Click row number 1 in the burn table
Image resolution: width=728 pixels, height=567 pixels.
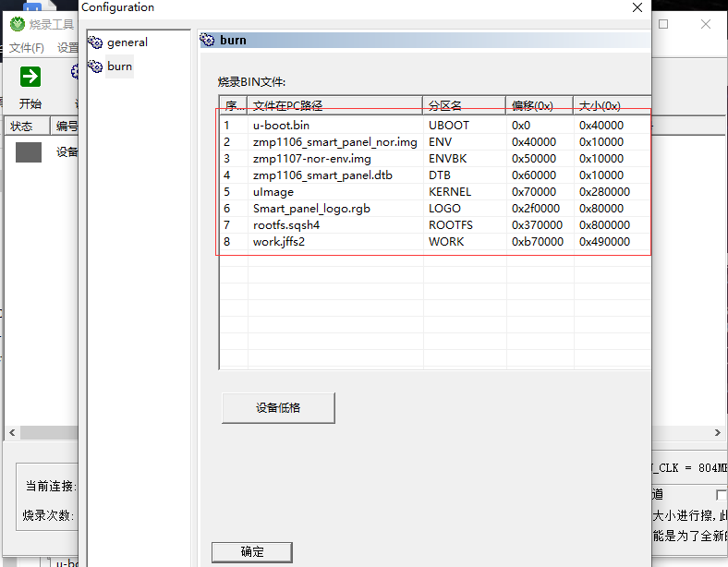(x=226, y=126)
